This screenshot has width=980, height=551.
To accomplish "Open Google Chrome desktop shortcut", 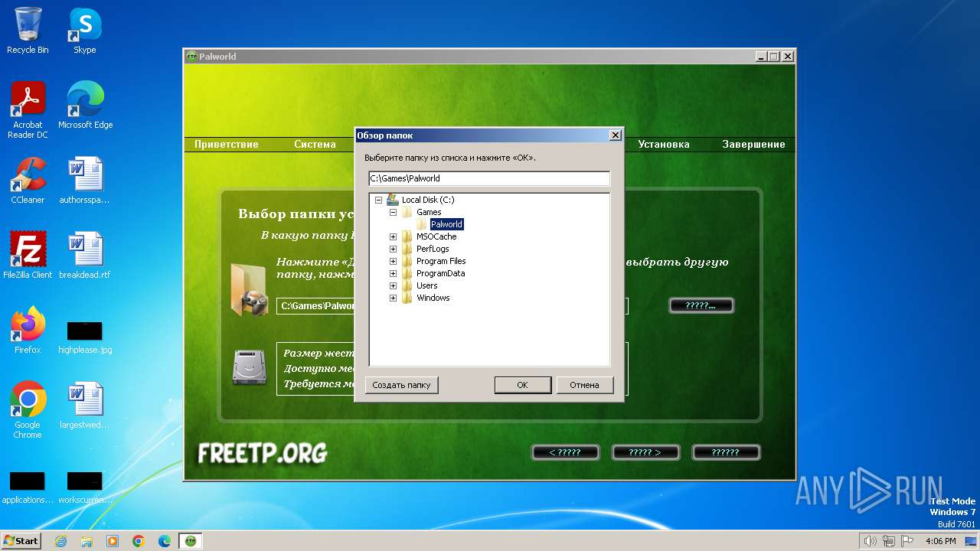I will click(28, 410).
